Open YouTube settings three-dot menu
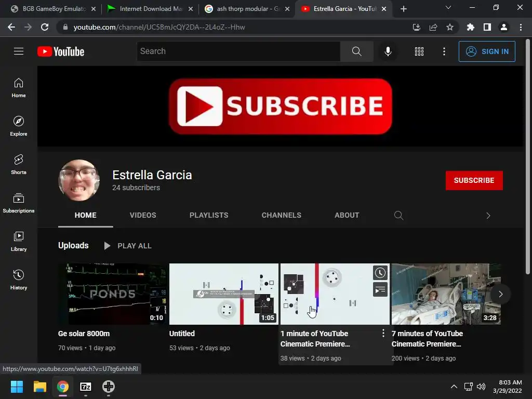 [444, 51]
